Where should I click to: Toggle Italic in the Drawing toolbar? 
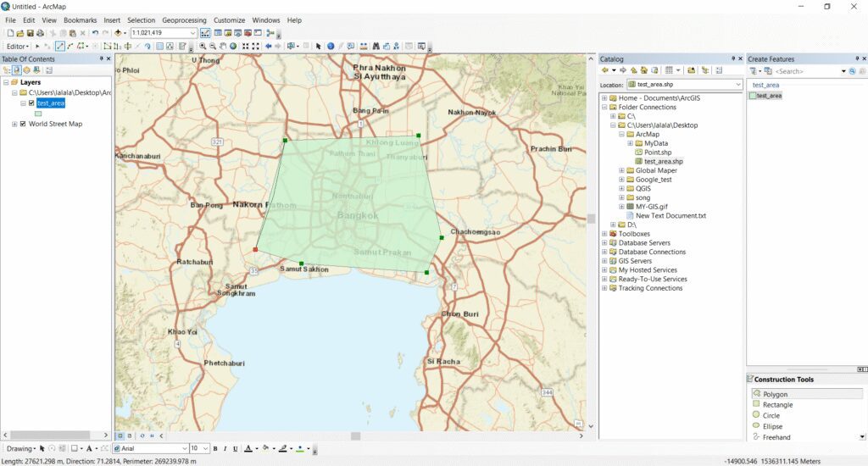[225, 449]
